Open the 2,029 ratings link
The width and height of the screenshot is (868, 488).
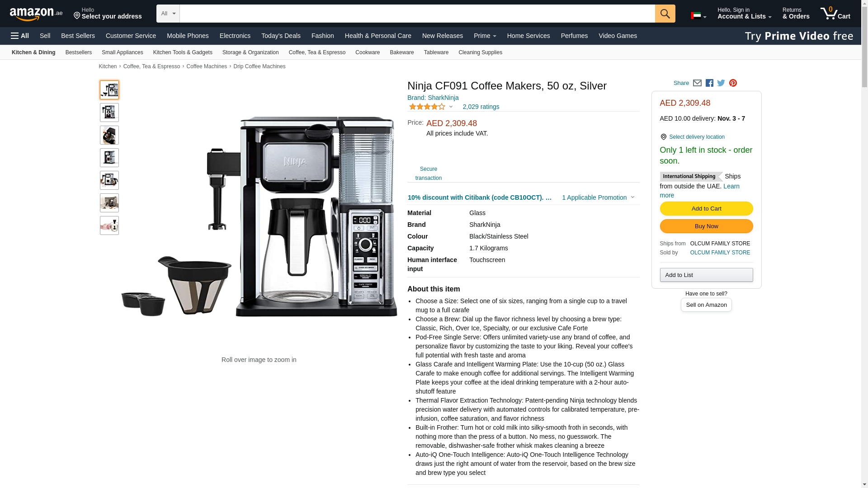481,107
